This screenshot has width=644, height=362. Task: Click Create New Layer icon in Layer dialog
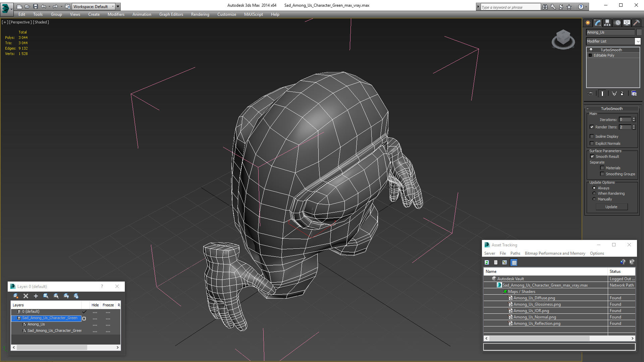(x=15, y=296)
